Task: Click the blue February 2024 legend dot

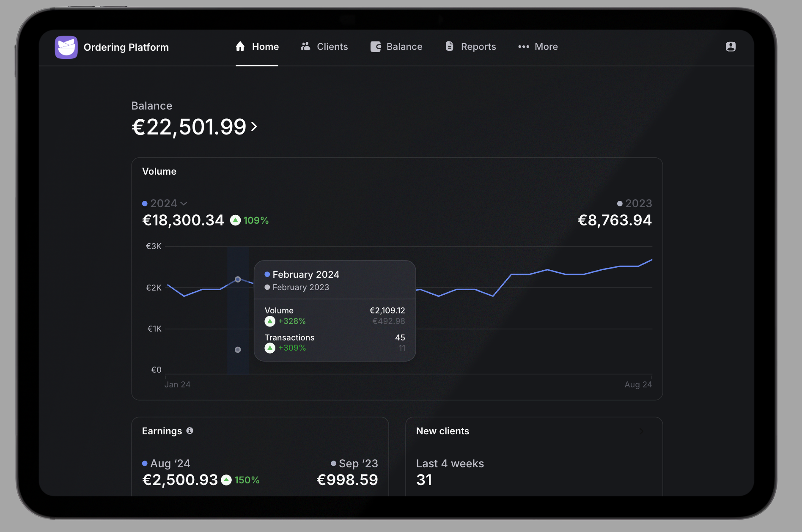Action: click(x=267, y=274)
